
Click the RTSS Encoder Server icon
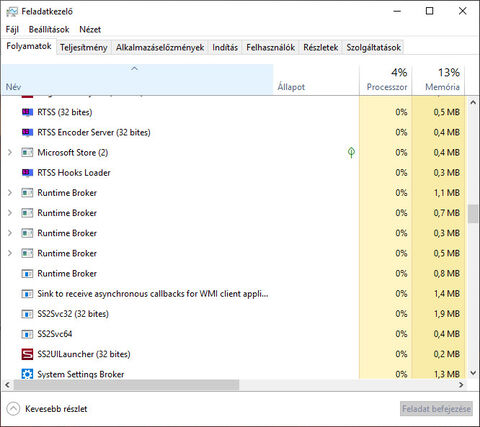click(27, 132)
